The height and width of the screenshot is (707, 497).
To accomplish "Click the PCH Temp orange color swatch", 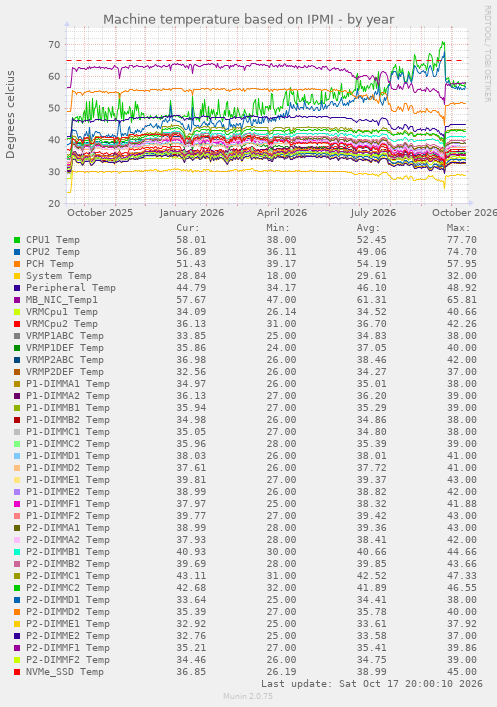I will (x=17, y=264).
